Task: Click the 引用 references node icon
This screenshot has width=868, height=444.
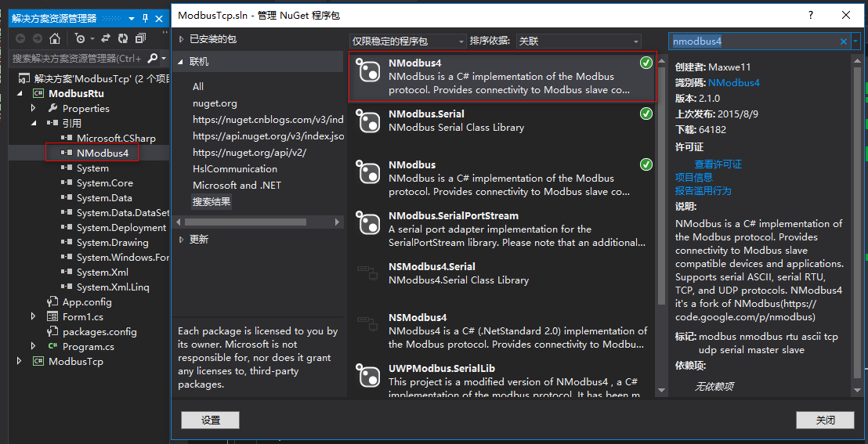Action: click(x=52, y=123)
